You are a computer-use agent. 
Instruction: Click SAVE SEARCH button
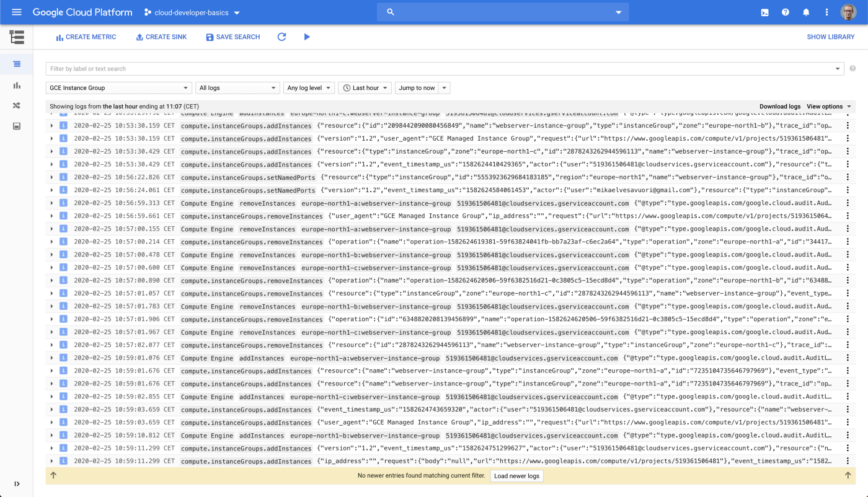pyautogui.click(x=233, y=37)
